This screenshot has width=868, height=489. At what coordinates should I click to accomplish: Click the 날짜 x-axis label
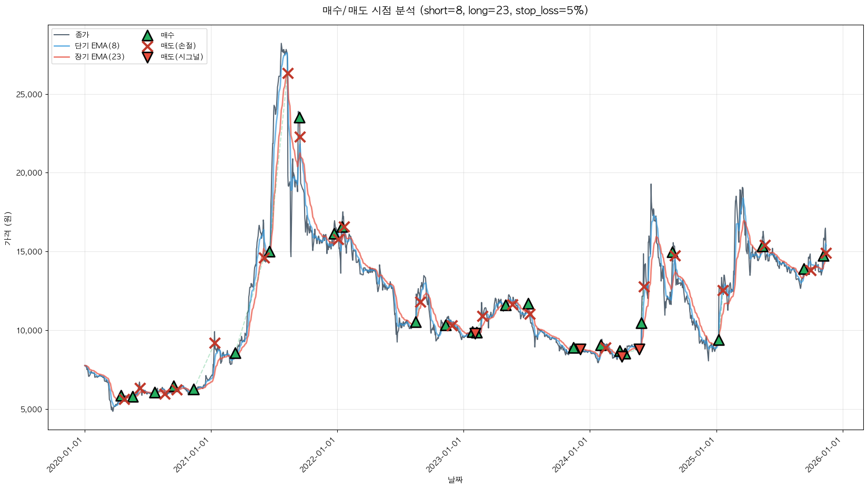pyautogui.click(x=455, y=480)
